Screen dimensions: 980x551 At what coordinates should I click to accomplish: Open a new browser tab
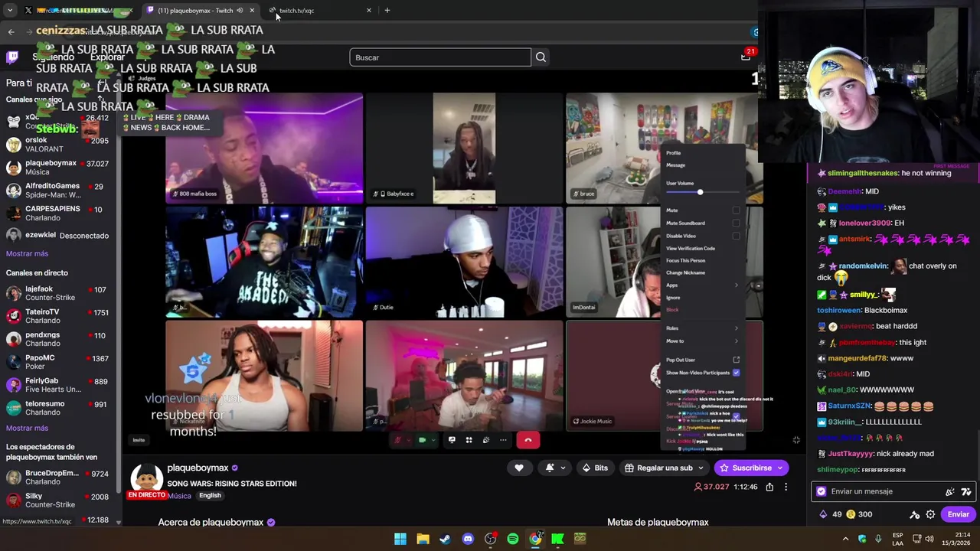coord(387,10)
